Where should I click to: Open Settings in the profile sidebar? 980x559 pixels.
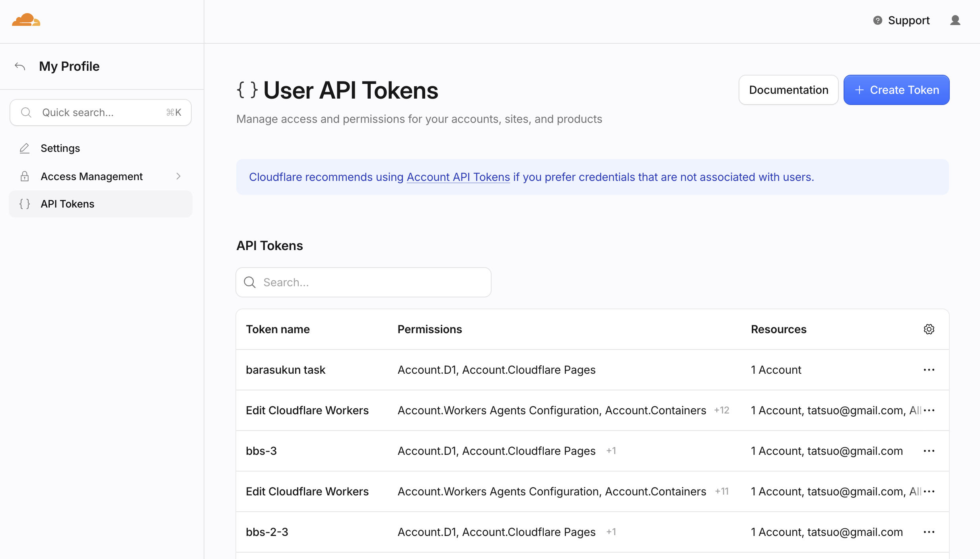click(101, 148)
